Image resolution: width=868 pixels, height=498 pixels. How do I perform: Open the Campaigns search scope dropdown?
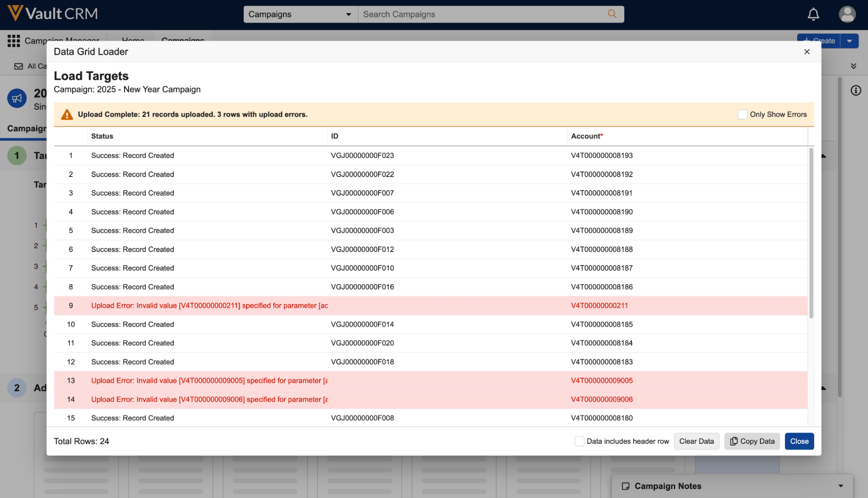tap(300, 14)
